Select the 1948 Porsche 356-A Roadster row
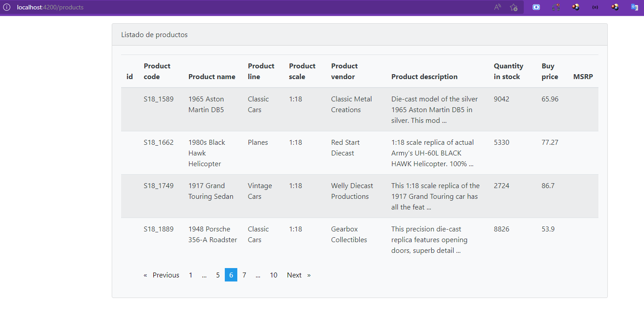This screenshot has height=319, width=644. (212, 235)
